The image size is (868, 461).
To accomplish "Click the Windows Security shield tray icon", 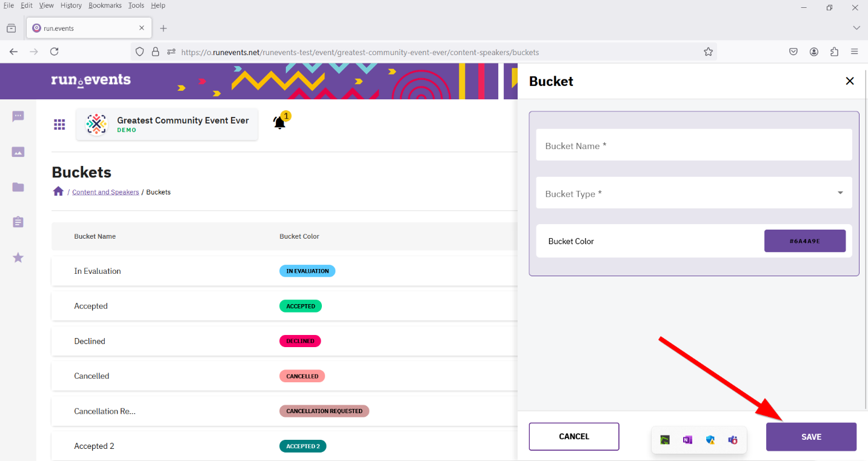I will pos(710,440).
